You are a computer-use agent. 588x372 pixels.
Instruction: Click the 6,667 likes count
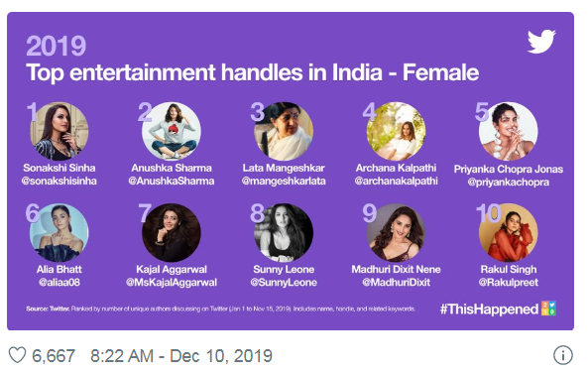click(54, 355)
